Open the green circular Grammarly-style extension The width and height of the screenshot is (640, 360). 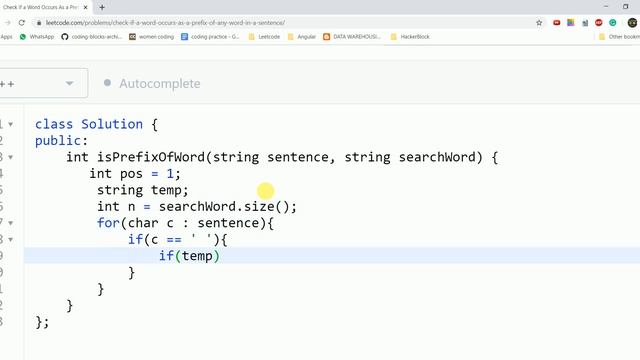click(x=613, y=23)
